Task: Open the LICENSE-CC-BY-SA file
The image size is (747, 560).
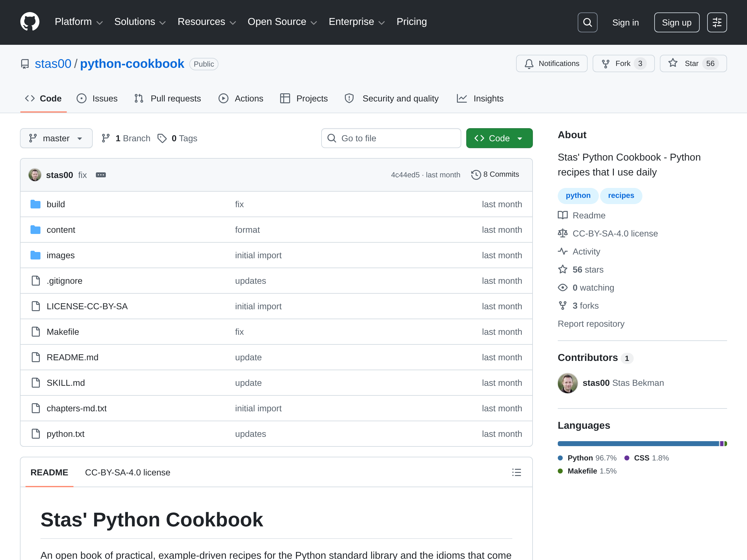Action: 87,306
